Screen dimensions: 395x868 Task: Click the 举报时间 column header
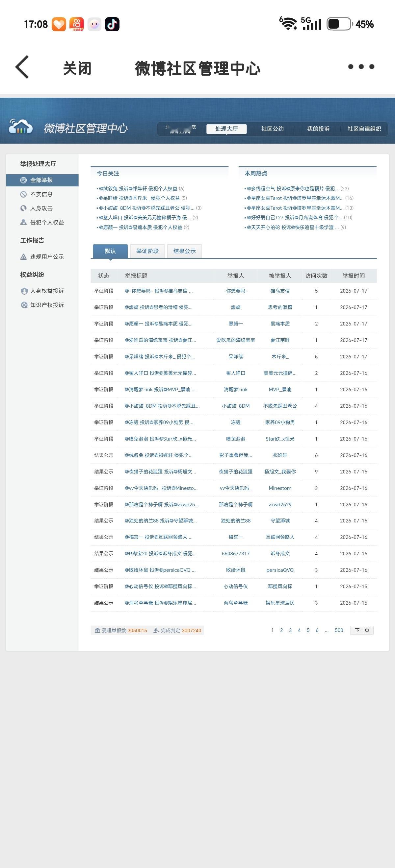354,276
